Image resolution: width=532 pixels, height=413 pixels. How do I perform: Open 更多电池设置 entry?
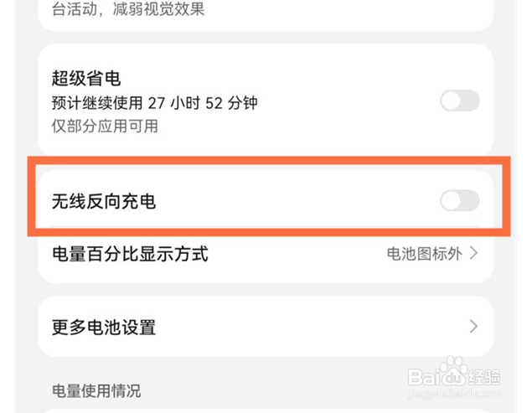[104, 327]
